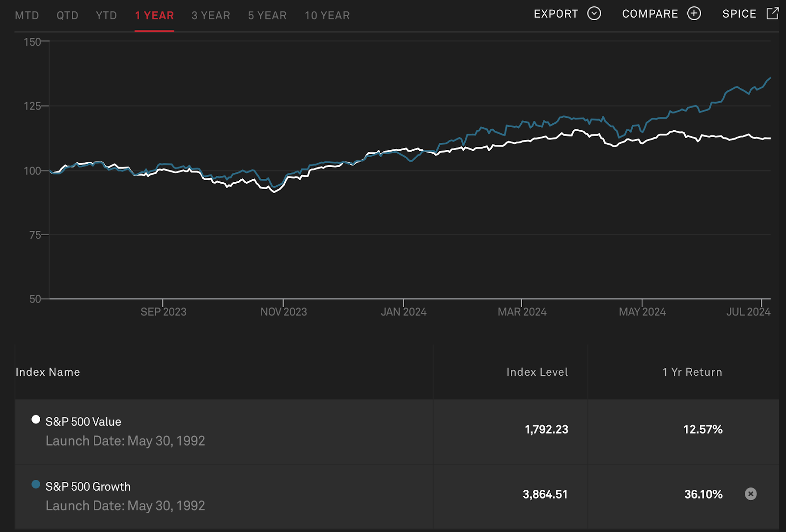Click the MAY 2024 axis label
The height and width of the screenshot is (532, 786).
(x=642, y=312)
